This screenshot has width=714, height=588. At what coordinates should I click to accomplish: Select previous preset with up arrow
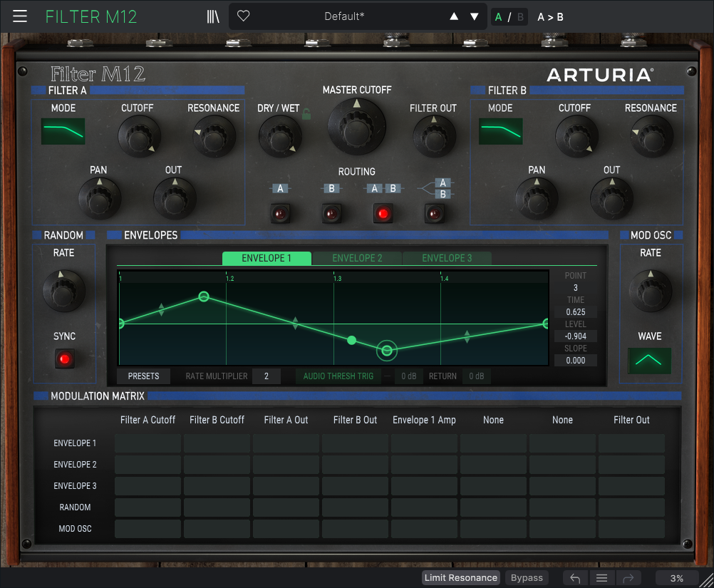pyautogui.click(x=454, y=16)
